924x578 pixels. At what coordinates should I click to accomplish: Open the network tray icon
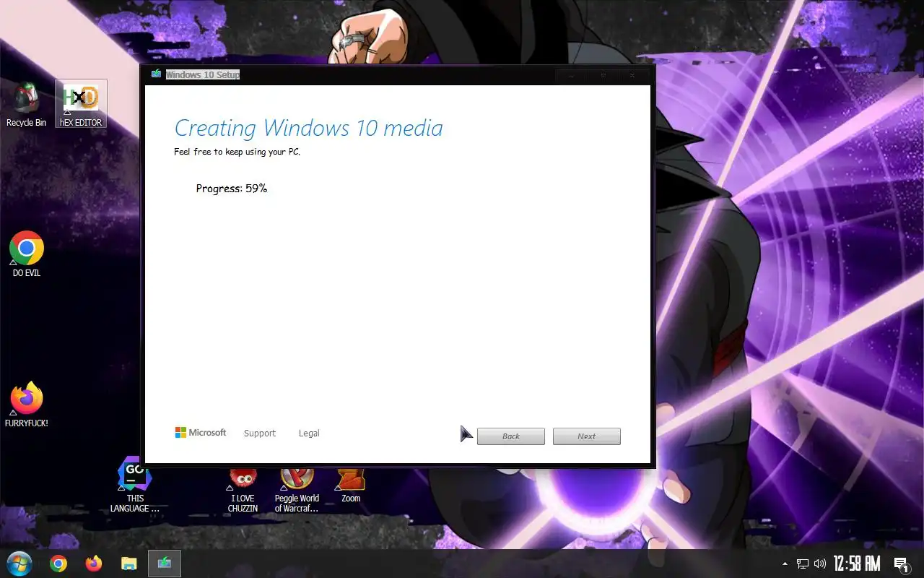(x=803, y=564)
